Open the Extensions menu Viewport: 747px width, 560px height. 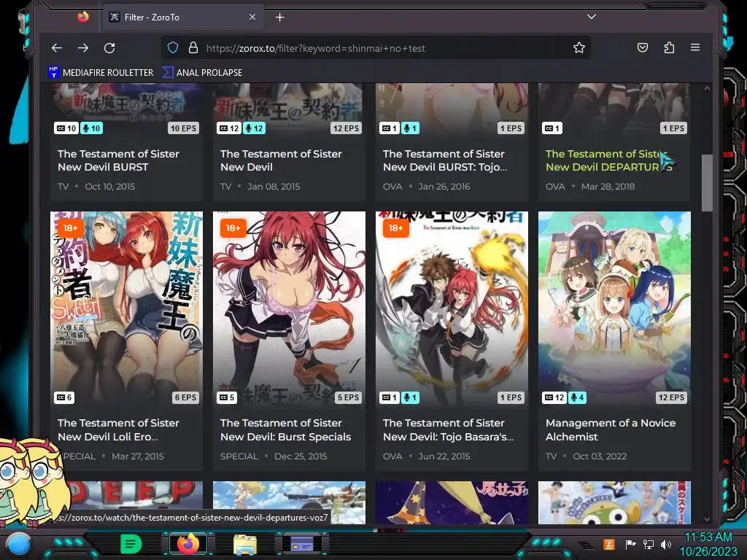click(x=670, y=47)
